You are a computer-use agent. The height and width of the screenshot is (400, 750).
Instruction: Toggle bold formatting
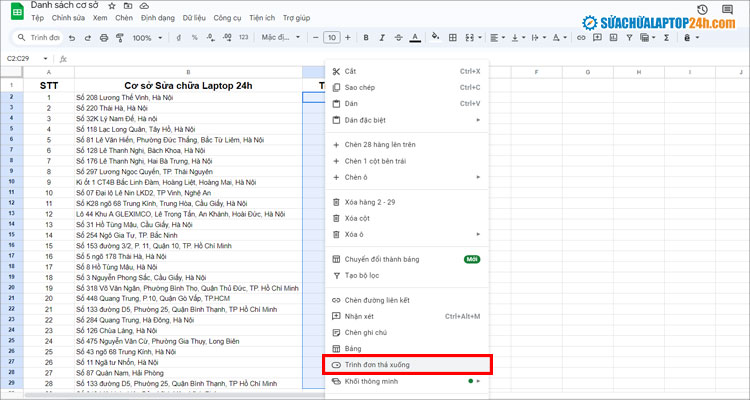coord(367,38)
